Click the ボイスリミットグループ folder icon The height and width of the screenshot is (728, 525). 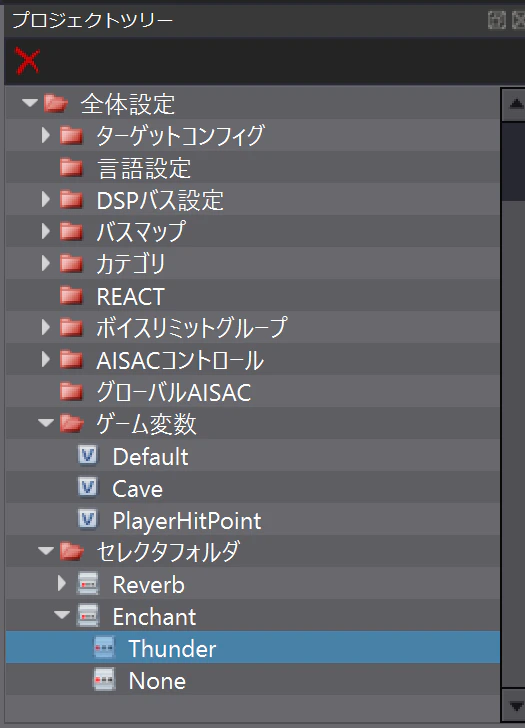(71, 328)
